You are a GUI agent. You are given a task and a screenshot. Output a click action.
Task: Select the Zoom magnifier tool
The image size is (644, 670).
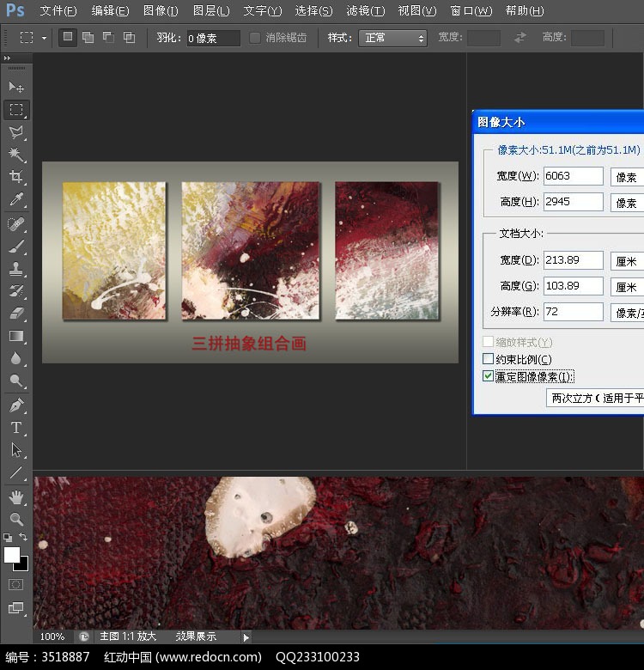click(16, 519)
